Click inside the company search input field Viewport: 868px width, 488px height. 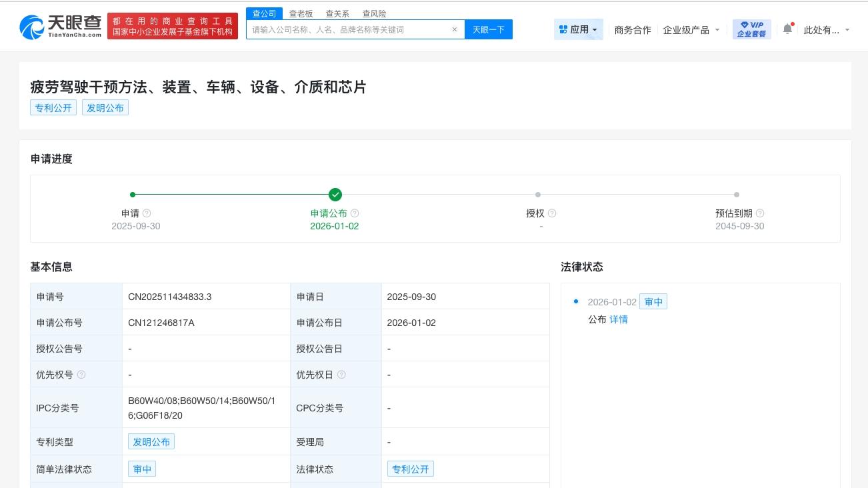pos(347,29)
